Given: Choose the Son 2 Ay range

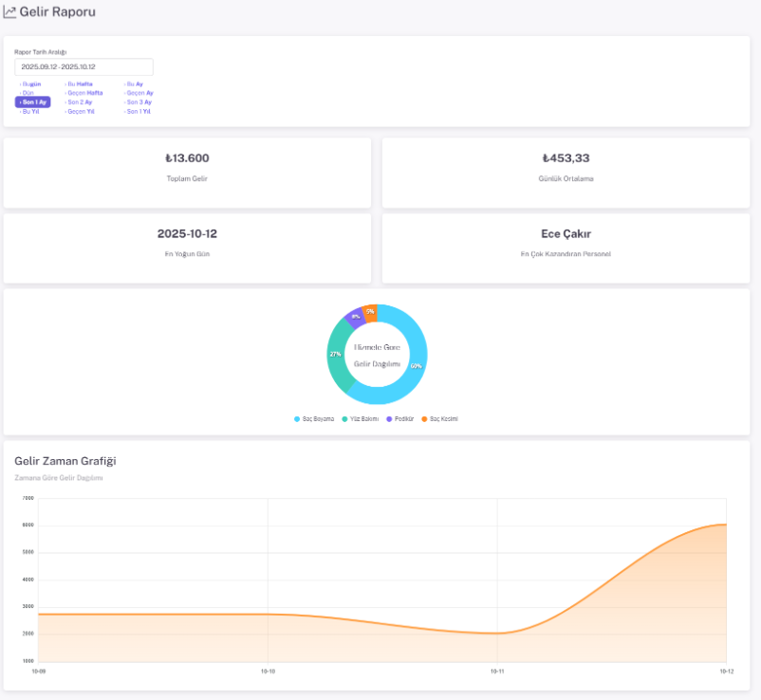Looking at the screenshot, I should coord(80,102).
